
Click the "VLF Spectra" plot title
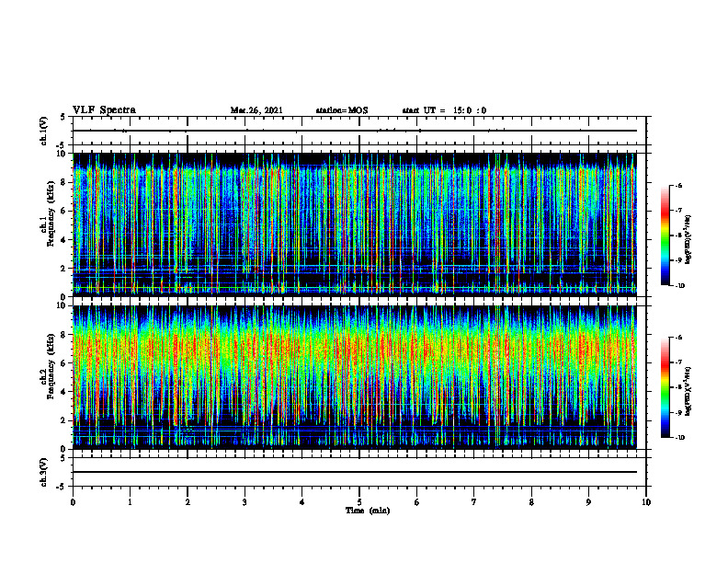[x=104, y=110]
